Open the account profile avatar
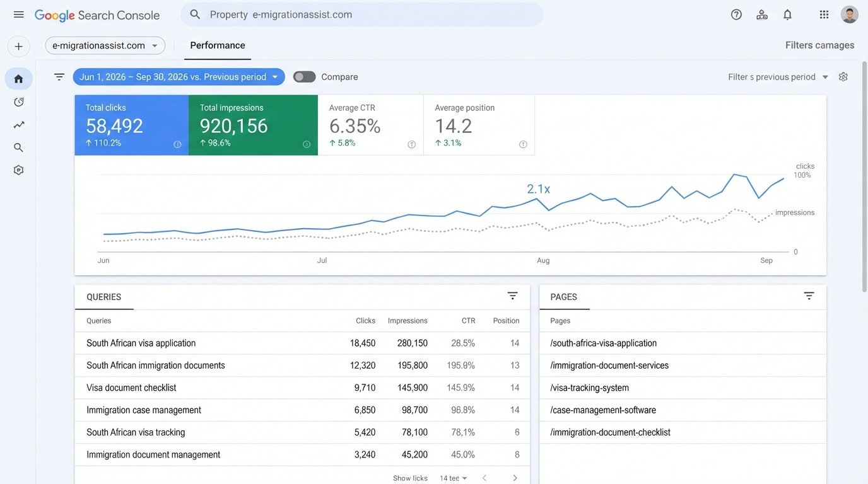The width and height of the screenshot is (868, 484). [x=849, y=14]
